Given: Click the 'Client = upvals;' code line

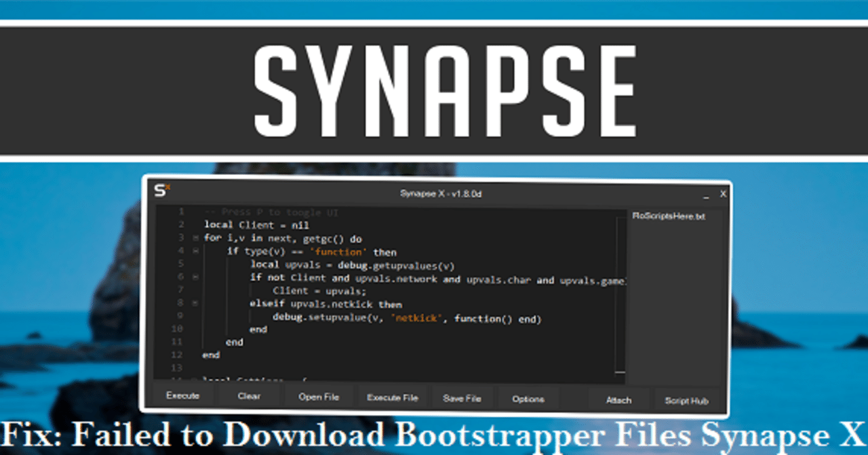Looking at the screenshot, I should pyautogui.click(x=319, y=291).
